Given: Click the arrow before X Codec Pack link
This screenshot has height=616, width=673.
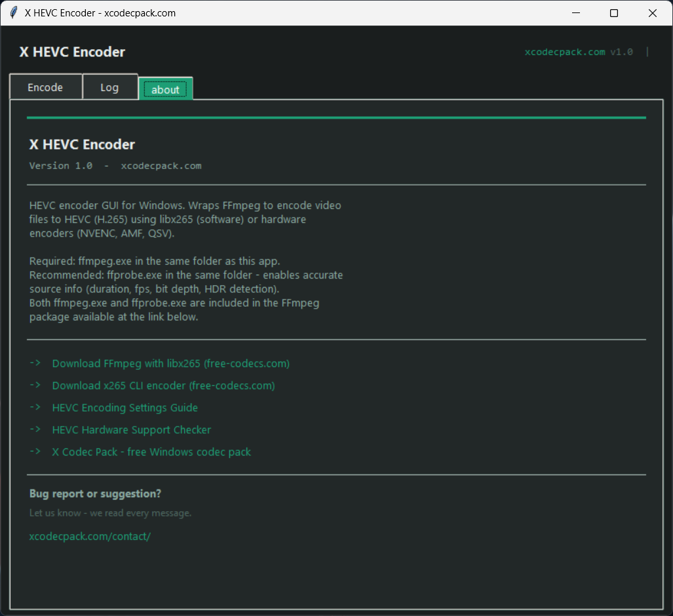Looking at the screenshot, I should (35, 451).
